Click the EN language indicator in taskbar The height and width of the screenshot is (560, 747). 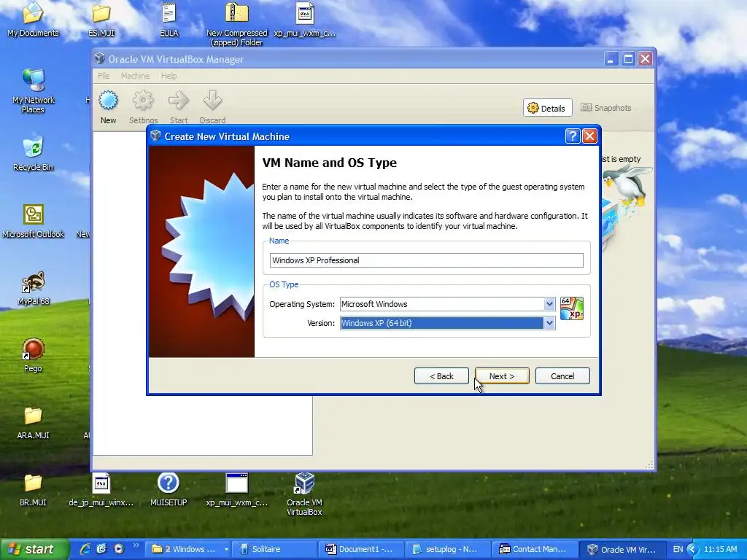click(x=678, y=550)
